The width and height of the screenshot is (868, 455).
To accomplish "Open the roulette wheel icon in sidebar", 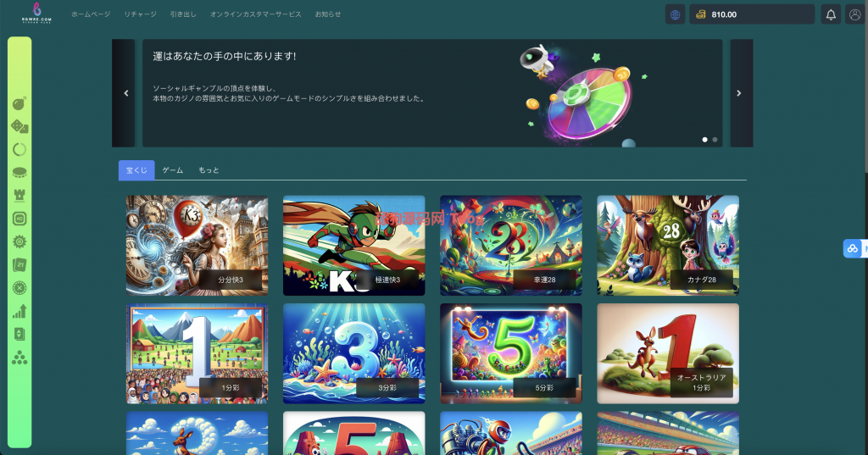I will [19, 288].
